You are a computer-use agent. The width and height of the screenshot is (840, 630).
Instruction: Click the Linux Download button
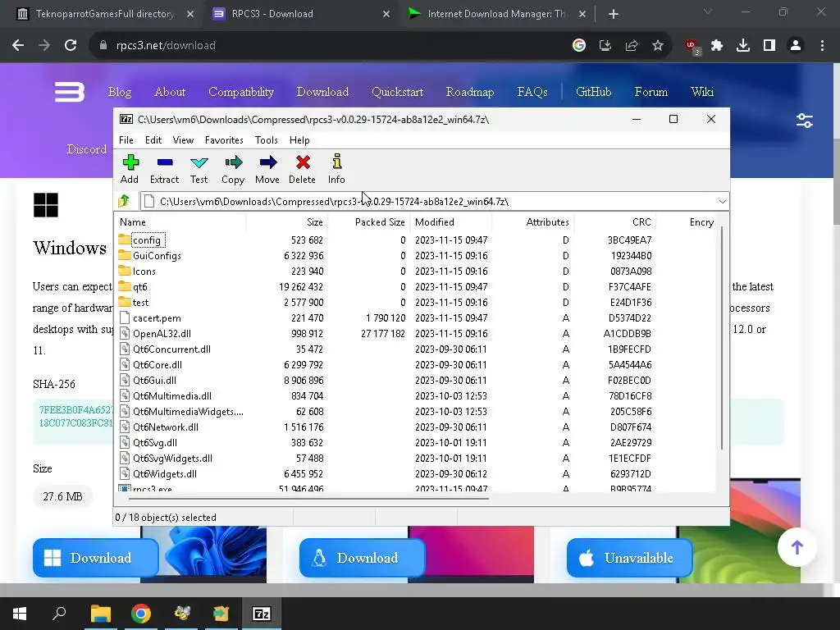(x=362, y=558)
